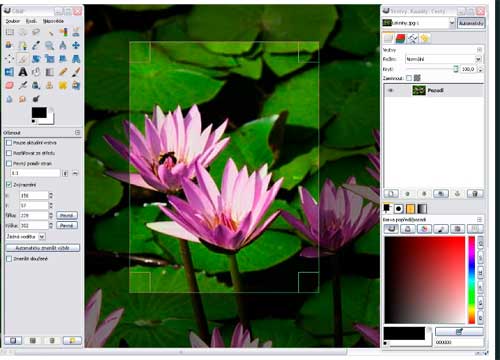
Task: Open the Nápověda help menu
Action: pos(53,21)
